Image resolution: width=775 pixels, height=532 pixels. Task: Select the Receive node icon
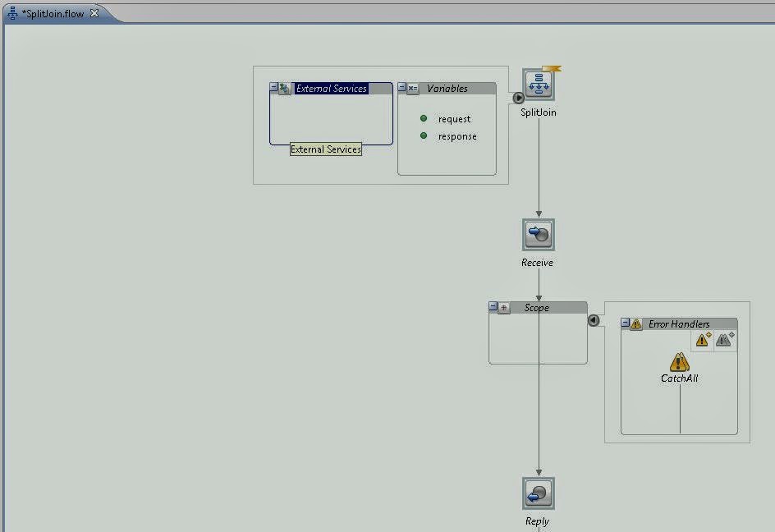pos(539,235)
